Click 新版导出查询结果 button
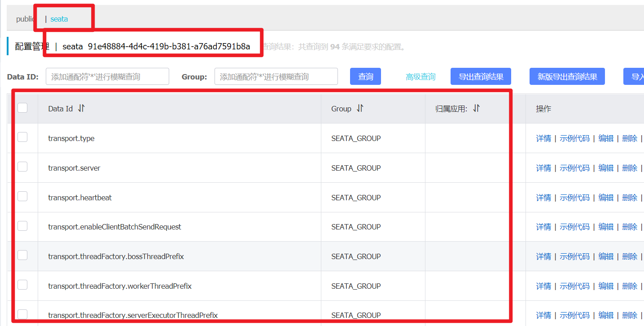The height and width of the screenshot is (326, 644). click(x=567, y=76)
